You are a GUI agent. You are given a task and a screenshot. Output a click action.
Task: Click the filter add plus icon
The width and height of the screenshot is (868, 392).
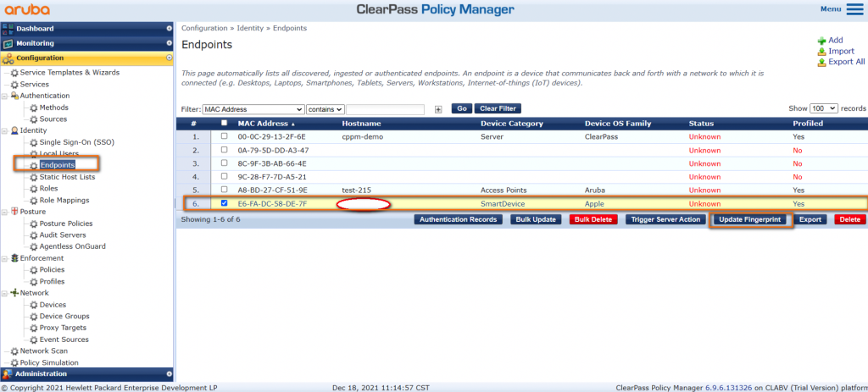pos(438,109)
